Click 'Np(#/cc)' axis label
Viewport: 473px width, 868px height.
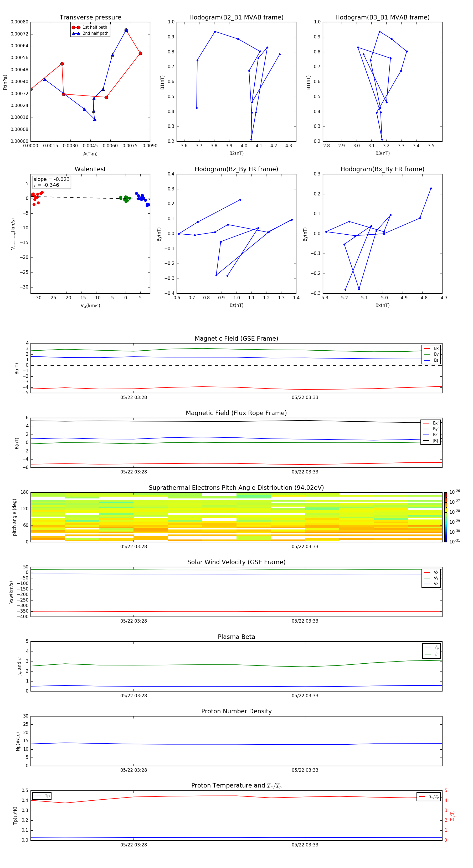(18, 741)
